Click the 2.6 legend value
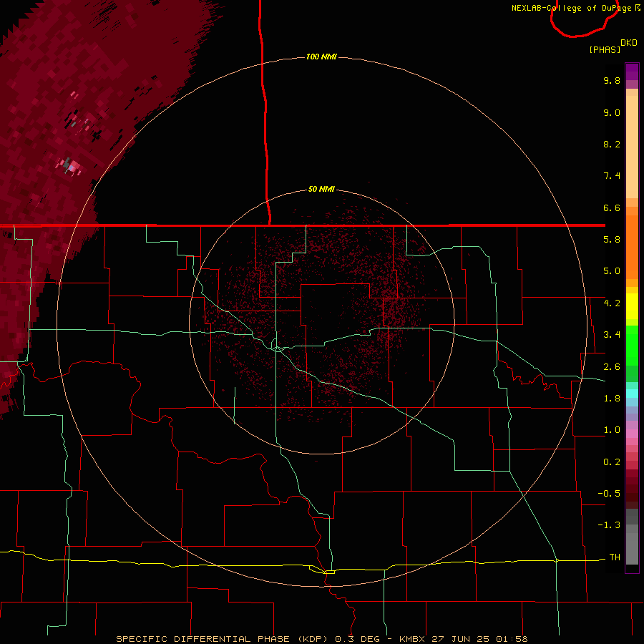 612,367
